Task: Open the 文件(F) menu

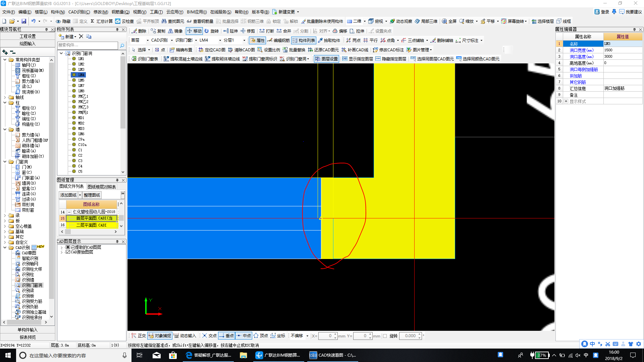Action: (8, 12)
